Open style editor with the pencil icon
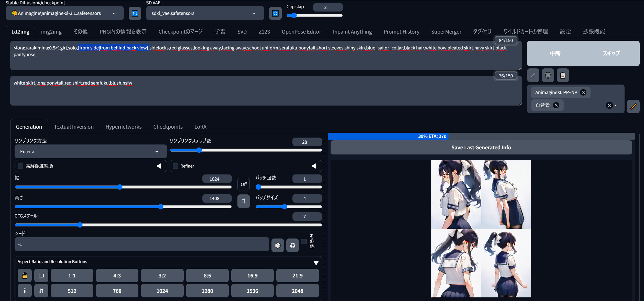This screenshot has height=301, width=644. tap(633, 106)
